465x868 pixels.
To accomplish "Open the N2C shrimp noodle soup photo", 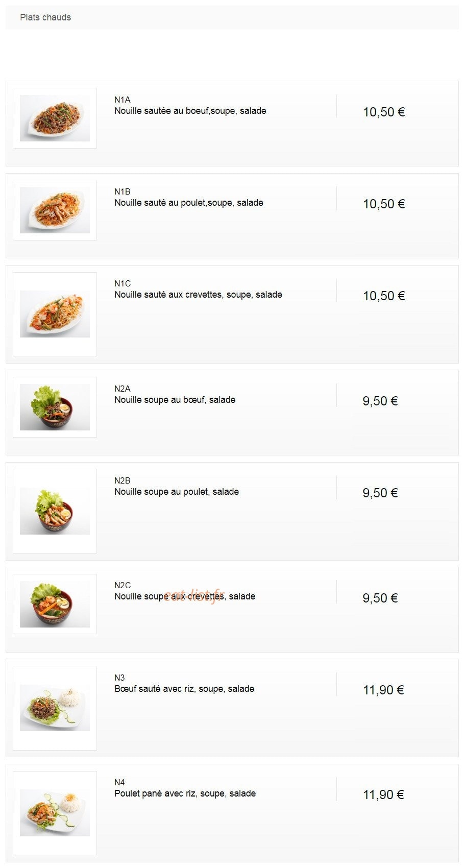I will tap(55, 604).
